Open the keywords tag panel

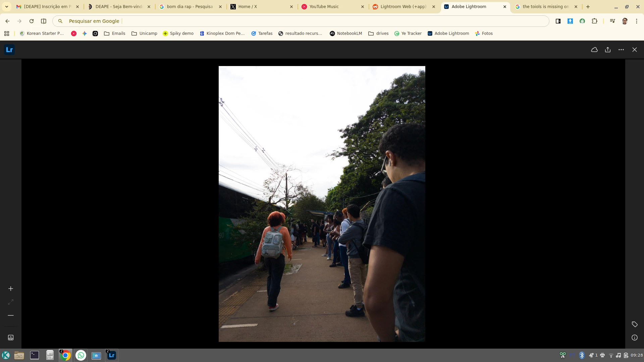click(634, 324)
